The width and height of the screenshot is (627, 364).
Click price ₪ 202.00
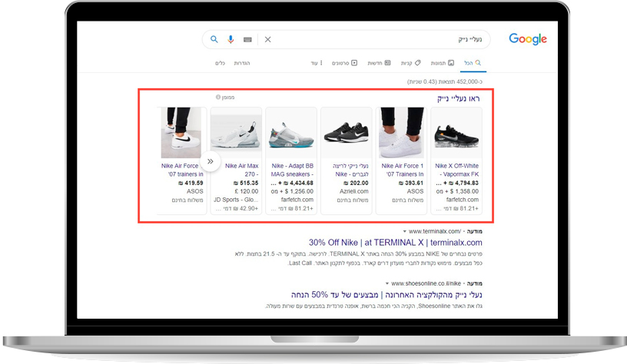click(356, 183)
